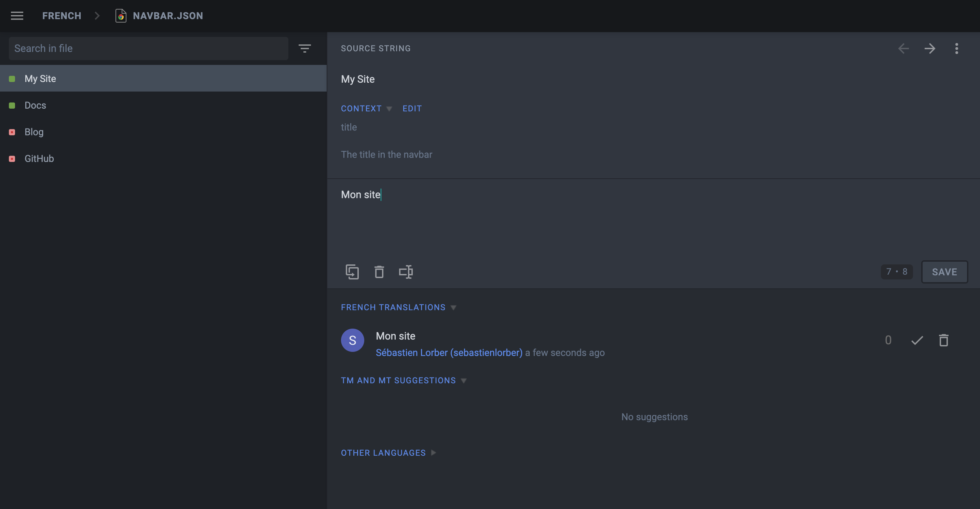Click translator Sébastien Lorber profile link
The image size is (980, 509).
coord(449,352)
